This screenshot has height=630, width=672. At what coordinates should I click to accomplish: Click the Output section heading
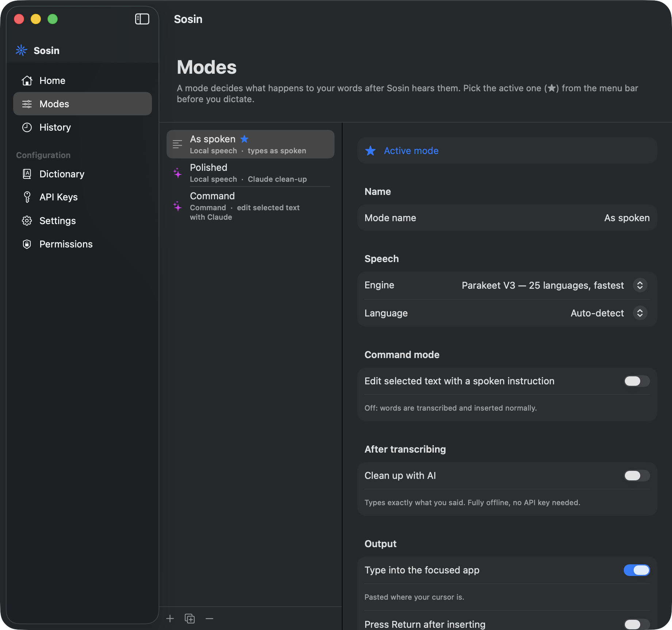tap(381, 544)
